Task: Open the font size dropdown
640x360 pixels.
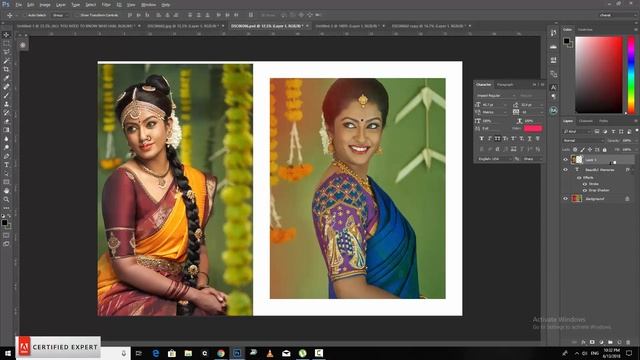Action: 496,104
